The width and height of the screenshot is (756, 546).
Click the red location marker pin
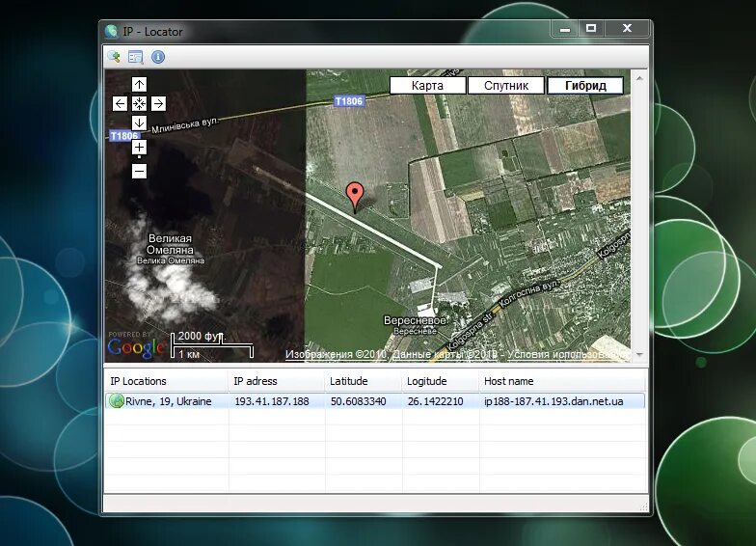coord(355,198)
